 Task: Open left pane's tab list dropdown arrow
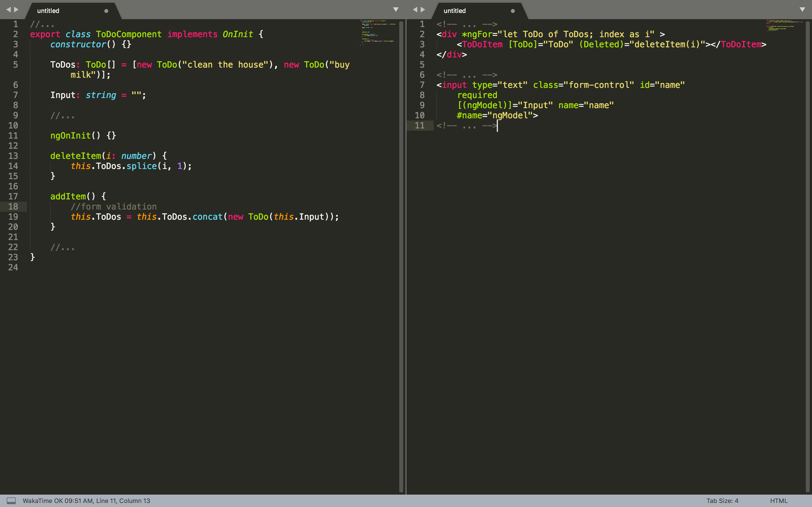coord(396,9)
